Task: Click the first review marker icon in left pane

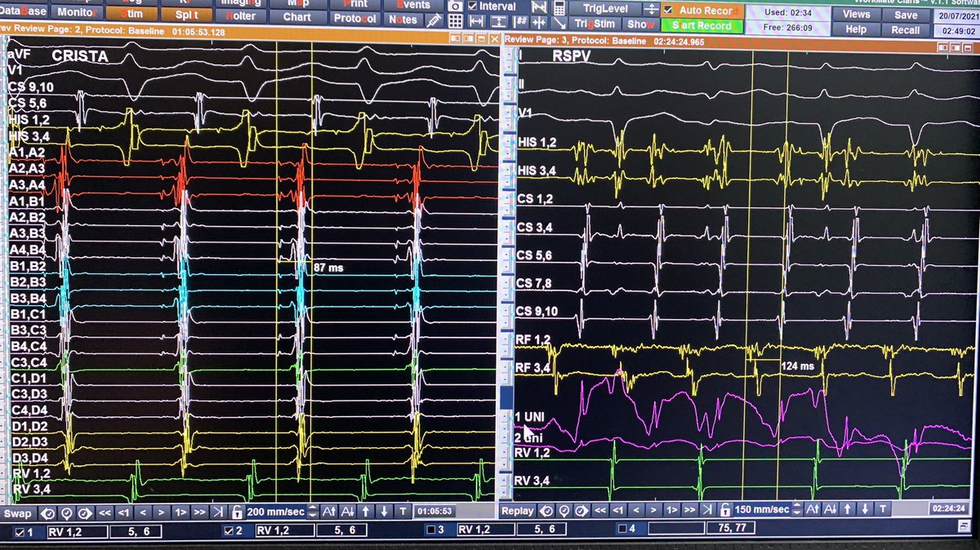Action: click(x=48, y=513)
